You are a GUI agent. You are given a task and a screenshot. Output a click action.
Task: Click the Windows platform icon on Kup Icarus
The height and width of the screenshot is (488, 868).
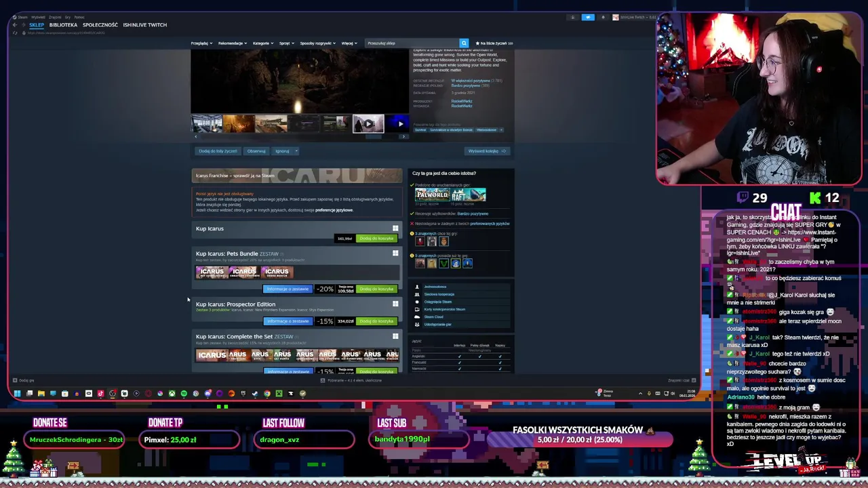click(395, 228)
